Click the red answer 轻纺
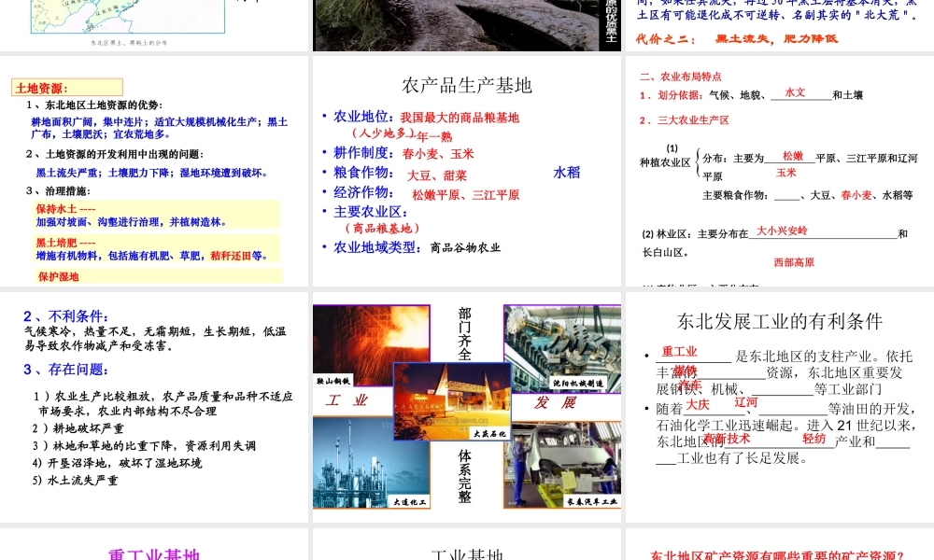Viewport: 934px width, 560px height. 814,439
